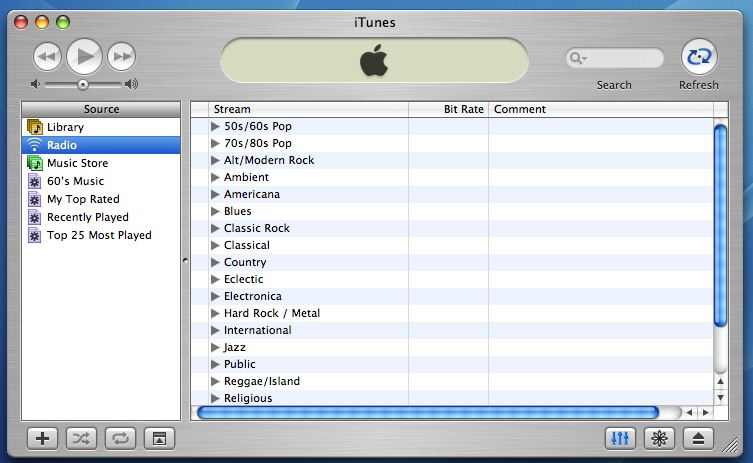Click the Rewind (previous track) button
This screenshot has width=753, height=463.
(47, 57)
